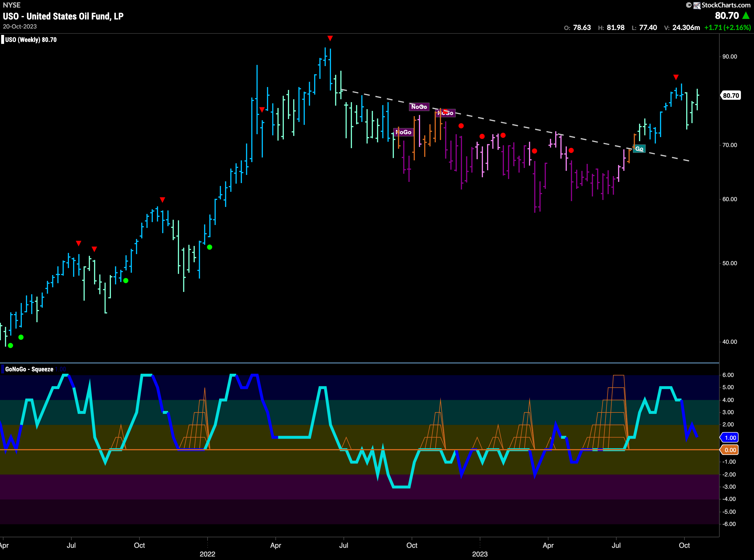Viewport: 754px width, 560px height.
Task: Click the red dot just right of the second NoGo label
Action: [461, 126]
